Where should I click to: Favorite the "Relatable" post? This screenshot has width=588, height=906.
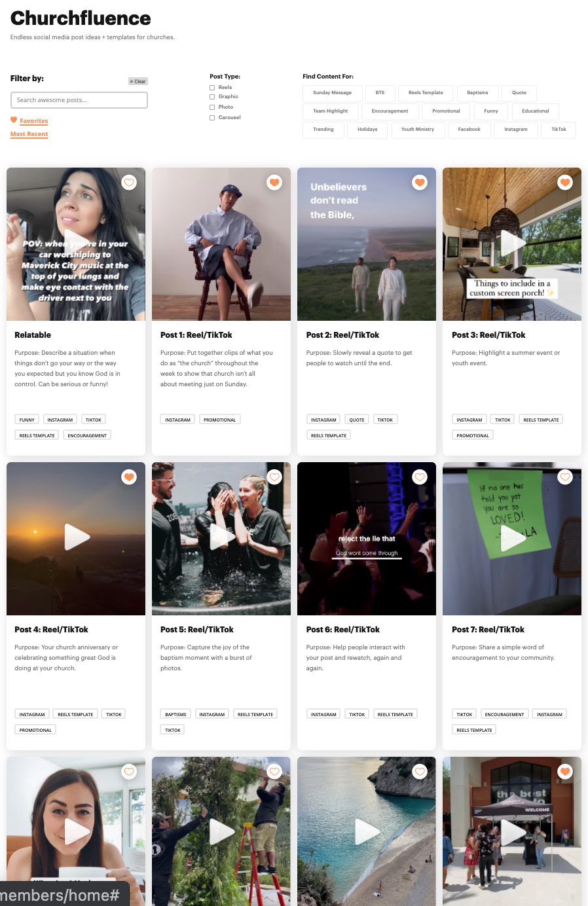pos(129,183)
